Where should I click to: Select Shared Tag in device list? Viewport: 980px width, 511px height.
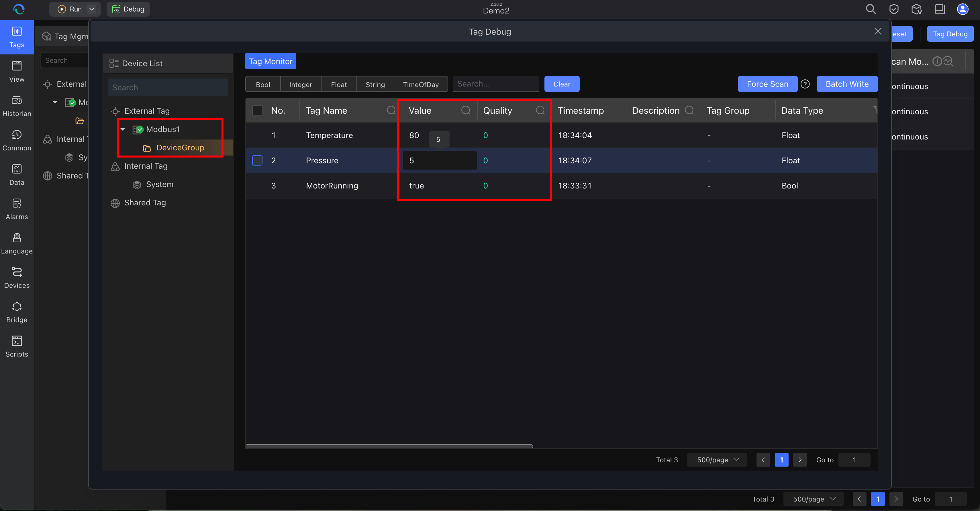tap(145, 203)
